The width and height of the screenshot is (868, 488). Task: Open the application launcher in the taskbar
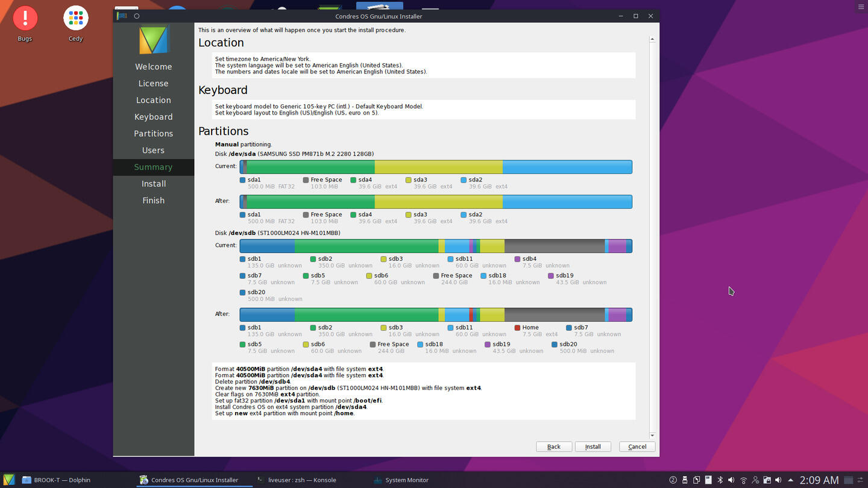click(8, 480)
